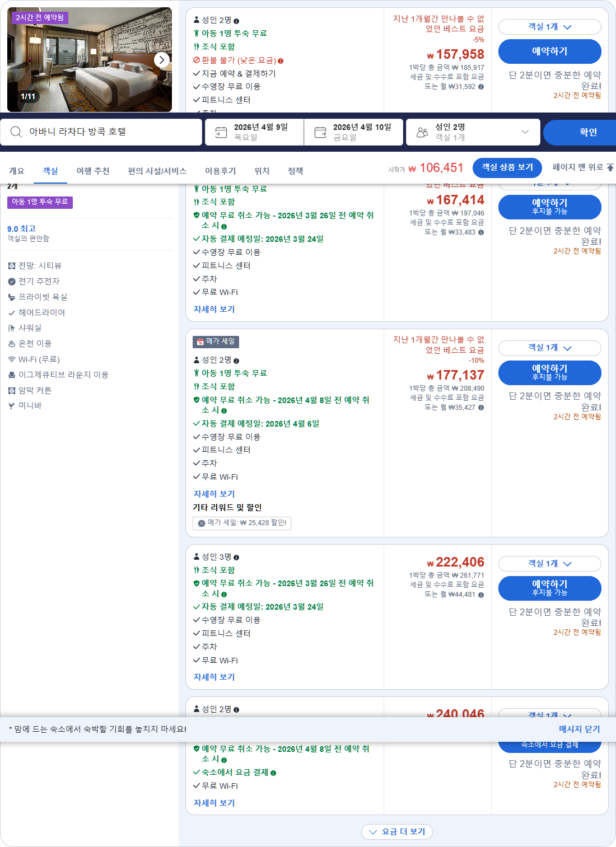Book the ₩167,414 rate with 예약하기
Screen dimensions: 616x847
(x=550, y=207)
